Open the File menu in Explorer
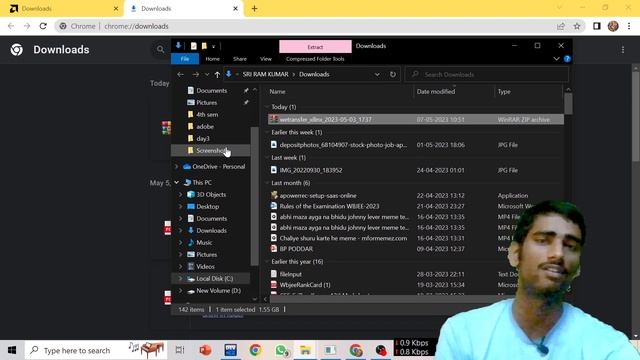Screen dimensions: 640x360 coord(185,59)
